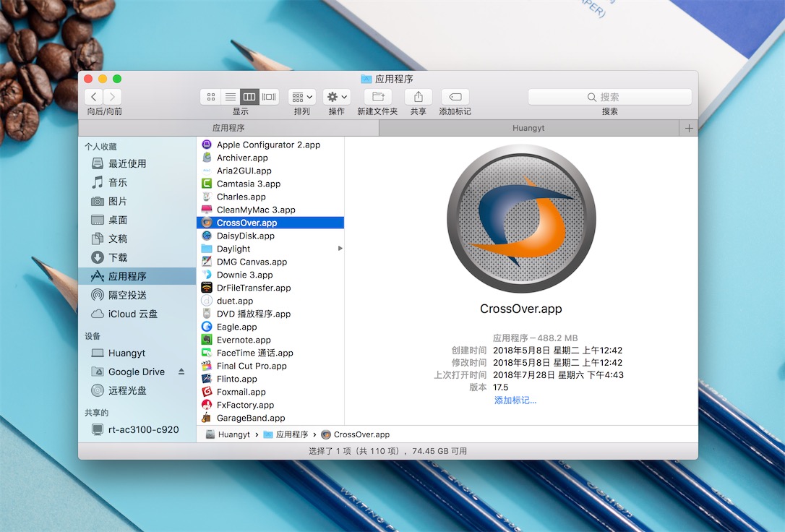Viewport: 785px width, 532px height.
Task: Click the Charles.app icon
Action: coord(207,197)
